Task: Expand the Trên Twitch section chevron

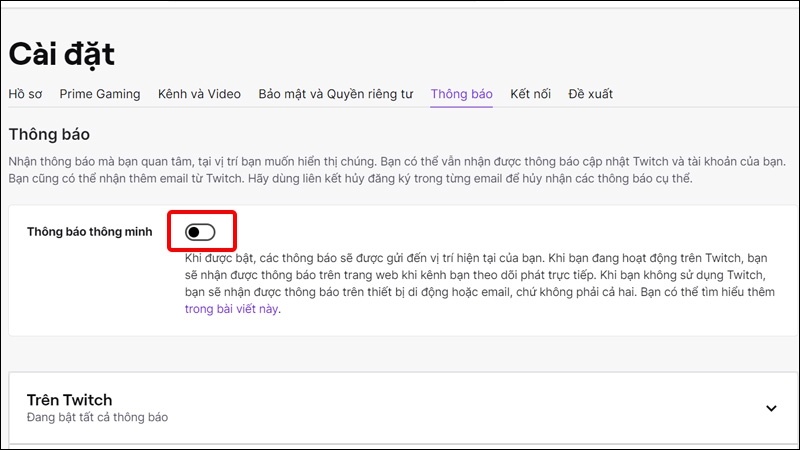Action: pos(771,408)
